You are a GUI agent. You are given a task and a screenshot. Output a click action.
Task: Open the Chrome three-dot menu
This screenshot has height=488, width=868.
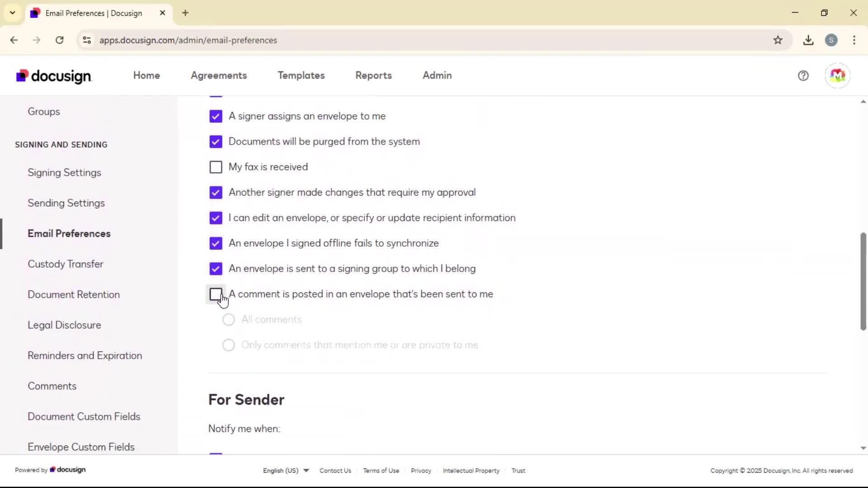(x=854, y=40)
